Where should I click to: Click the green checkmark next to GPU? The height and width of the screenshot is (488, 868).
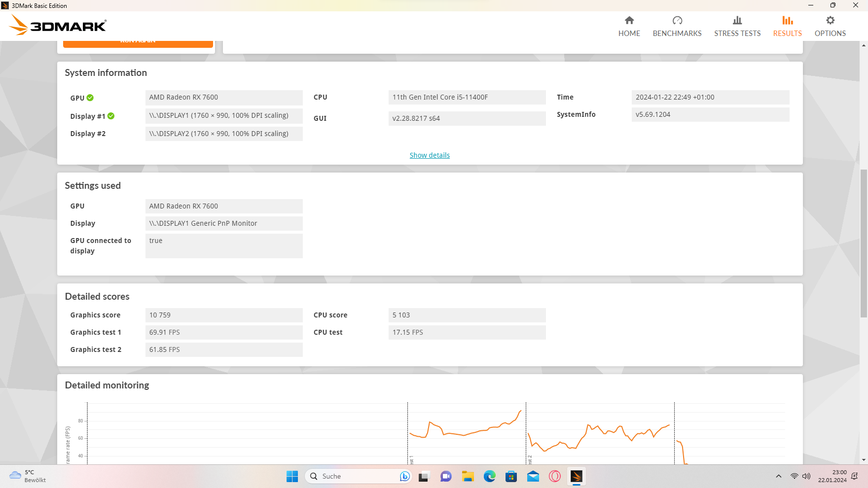point(90,98)
